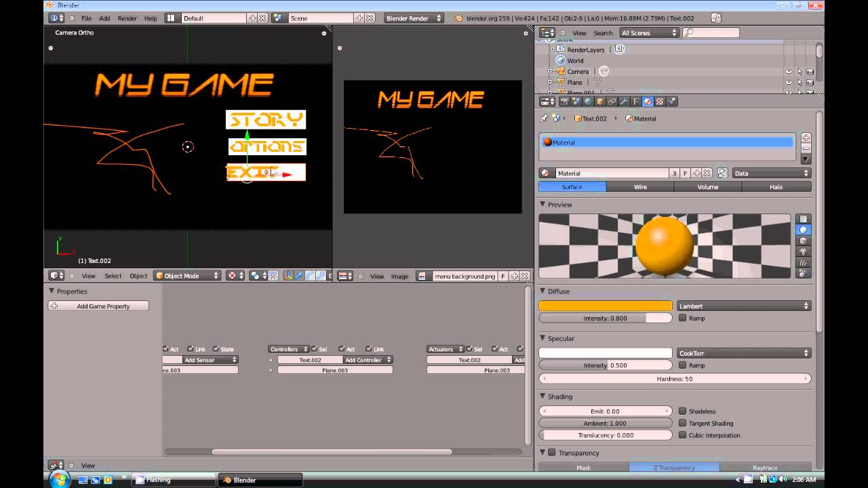Open the World properties tab icon

pyautogui.click(x=588, y=102)
